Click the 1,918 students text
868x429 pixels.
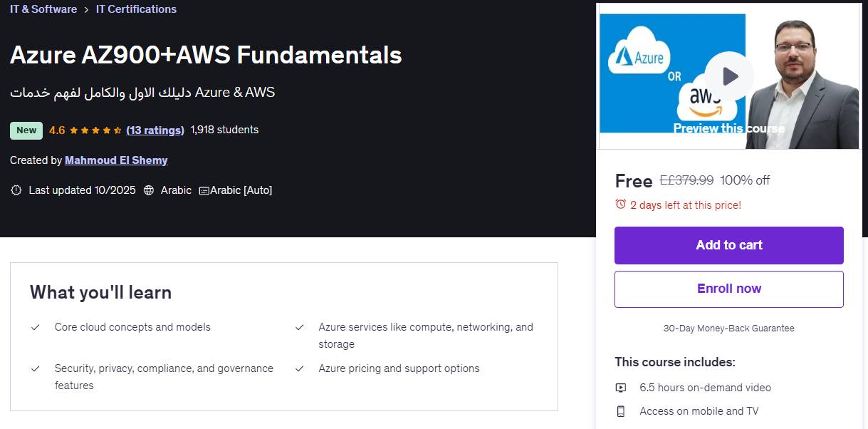pos(224,130)
